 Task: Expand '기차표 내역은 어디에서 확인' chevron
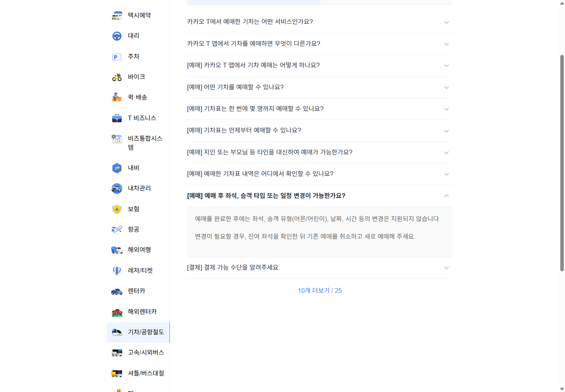[447, 174]
